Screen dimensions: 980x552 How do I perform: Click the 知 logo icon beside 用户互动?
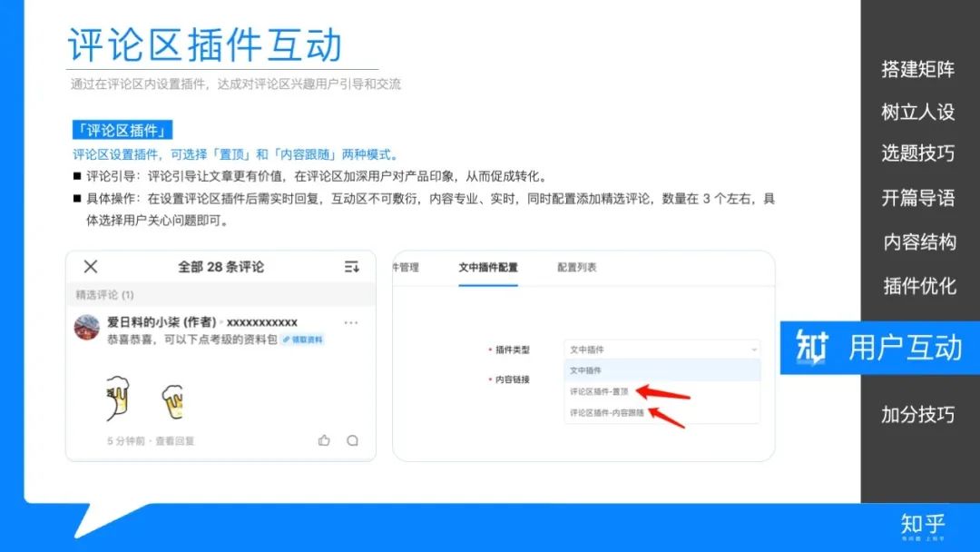(x=811, y=347)
